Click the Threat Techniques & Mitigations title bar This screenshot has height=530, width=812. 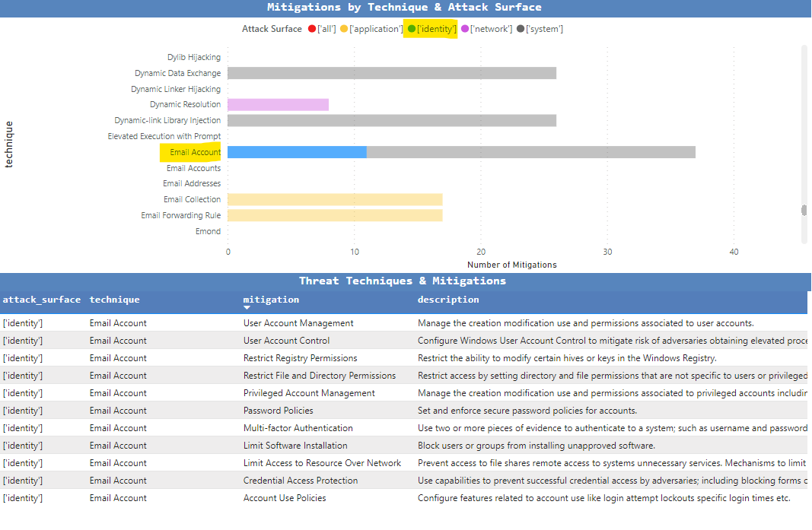click(405, 281)
